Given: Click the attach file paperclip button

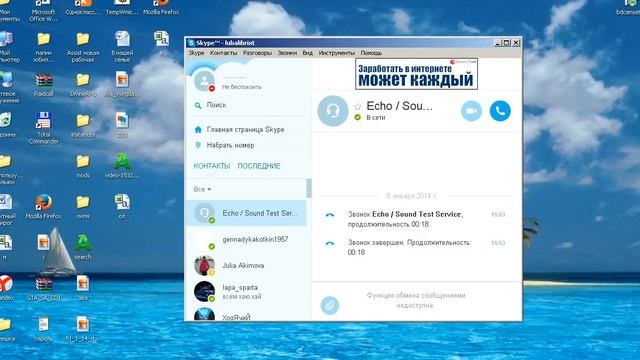Looking at the screenshot, I should (x=330, y=305).
